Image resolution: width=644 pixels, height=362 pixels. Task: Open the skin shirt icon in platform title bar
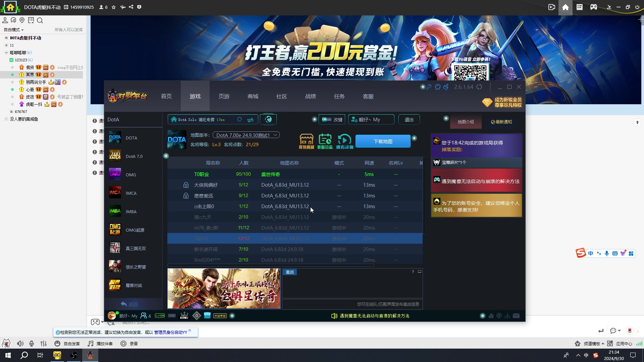tap(437, 87)
